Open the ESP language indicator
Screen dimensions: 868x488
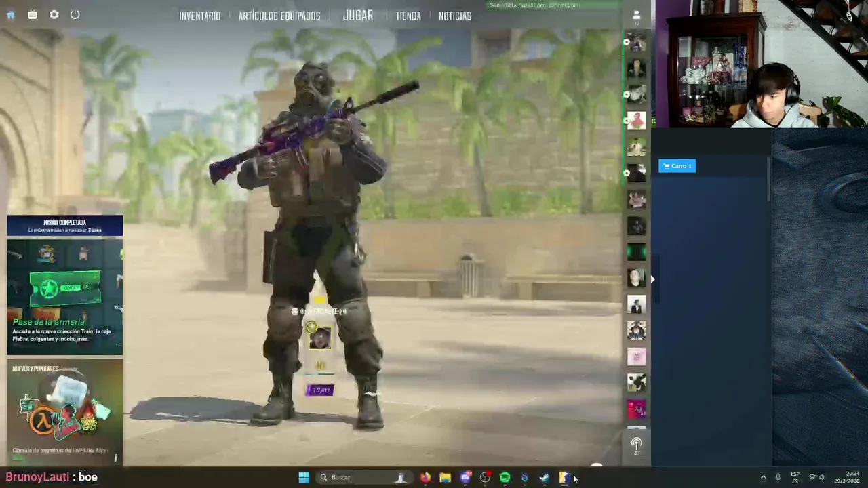coord(795,478)
